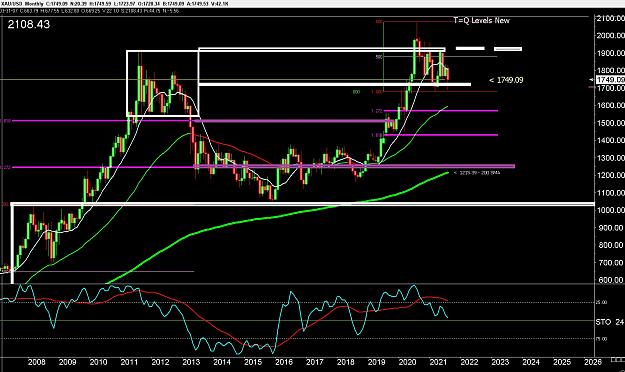Click the 2008 year label on time axis
This screenshot has height=372, width=625.
tap(36, 362)
